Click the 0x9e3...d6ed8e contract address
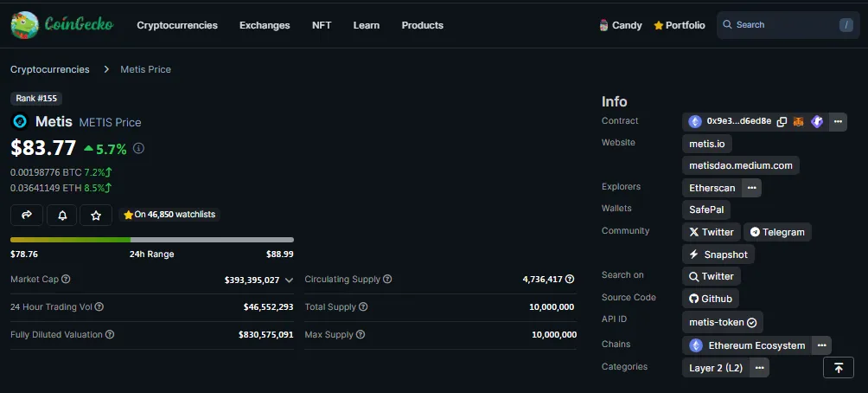Image resolution: width=868 pixels, height=393 pixels. [739, 121]
